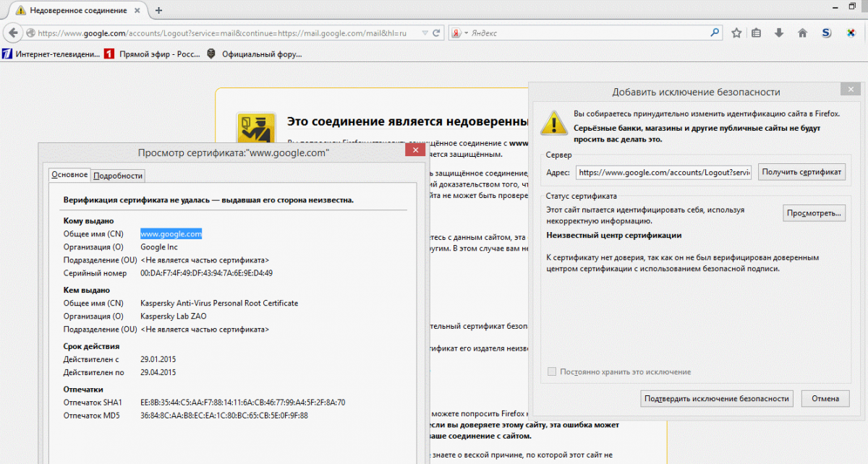Open the downloads arrow icon
The image size is (868, 464).
click(779, 33)
